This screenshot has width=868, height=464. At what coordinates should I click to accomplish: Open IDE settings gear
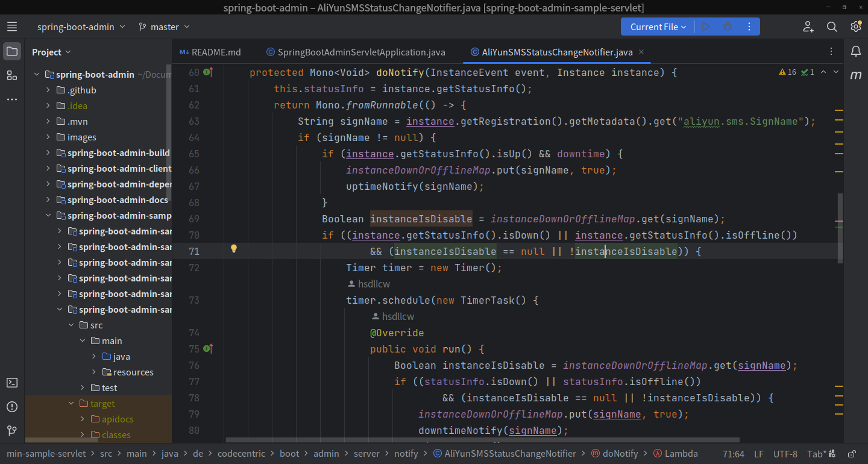[x=856, y=27]
